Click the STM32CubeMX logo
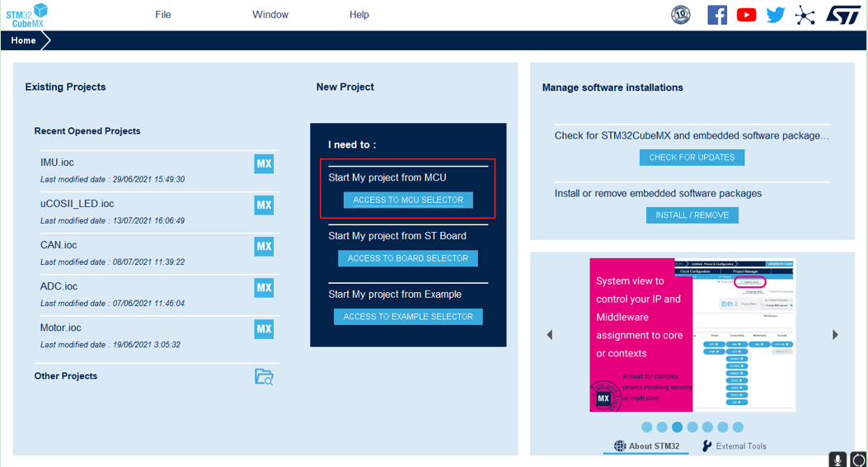The height and width of the screenshot is (467, 868). (x=26, y=15)
